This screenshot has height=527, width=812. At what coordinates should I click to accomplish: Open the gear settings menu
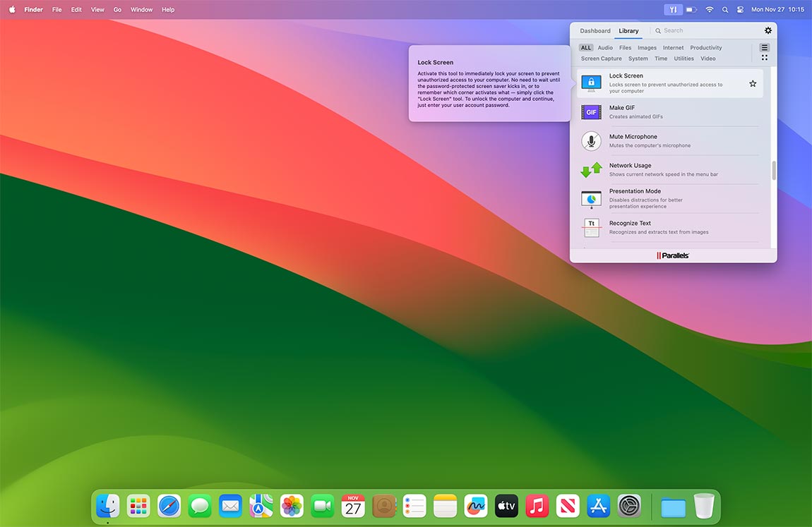tap(768, 30)
